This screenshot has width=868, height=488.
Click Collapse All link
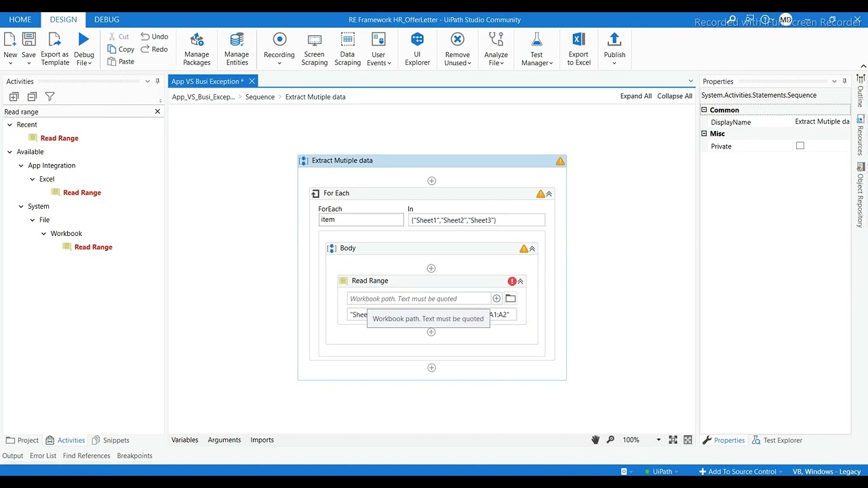pyautogui.click(x=675, y=96)
